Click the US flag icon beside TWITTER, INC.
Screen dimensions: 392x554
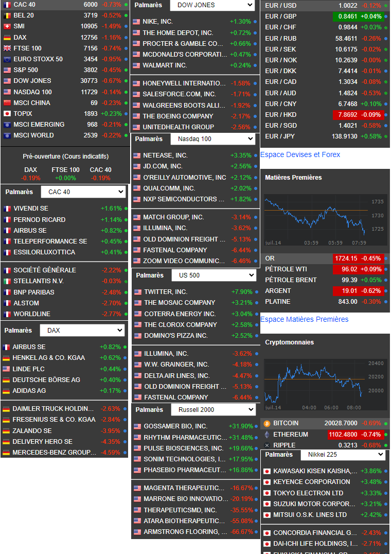pyautogui.click(x=138, y=292)
